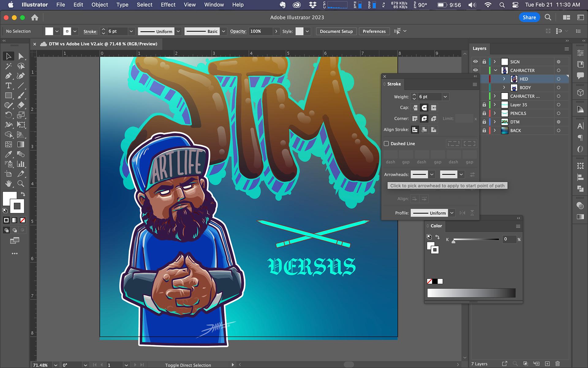Target the HED layer circle

coord(559,79)
